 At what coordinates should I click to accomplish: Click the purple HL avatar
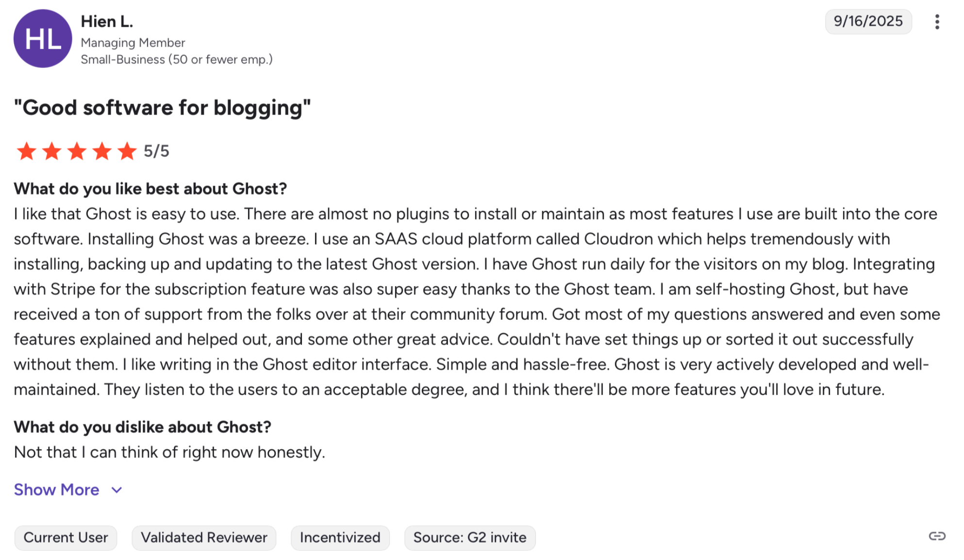43,38
